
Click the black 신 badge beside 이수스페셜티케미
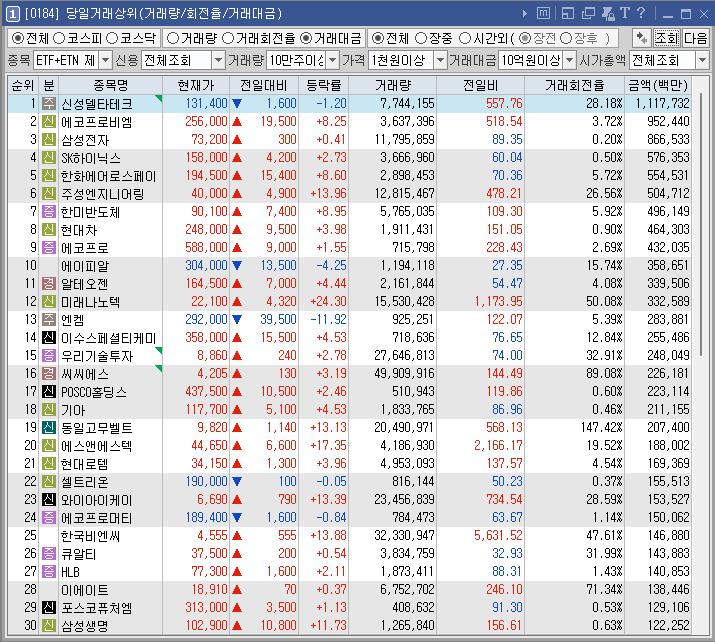49,337
